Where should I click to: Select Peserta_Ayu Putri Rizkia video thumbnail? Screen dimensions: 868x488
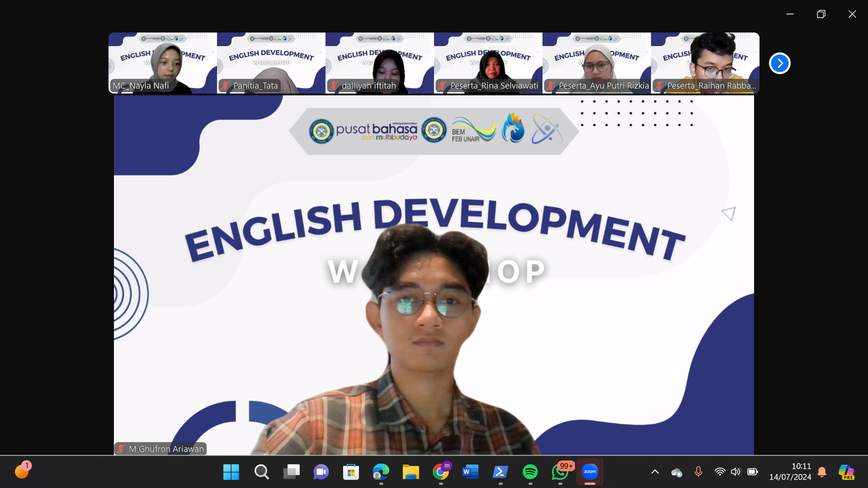597,63
